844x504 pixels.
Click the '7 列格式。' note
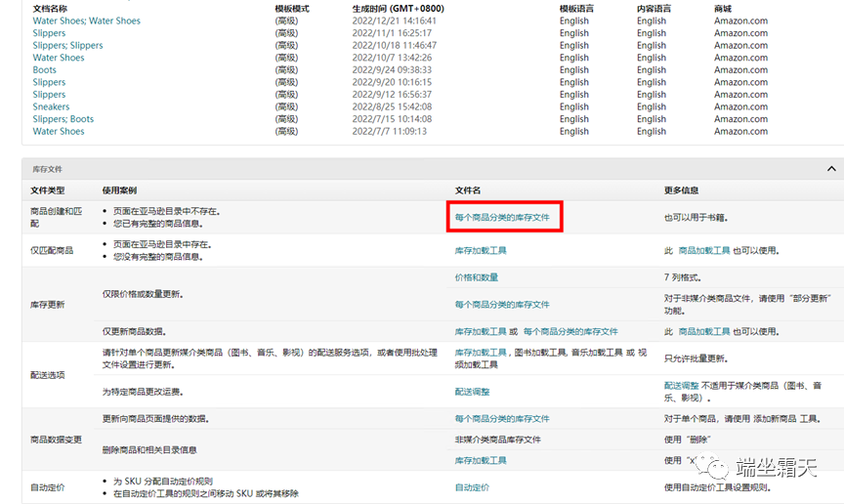tap(683, 277)
